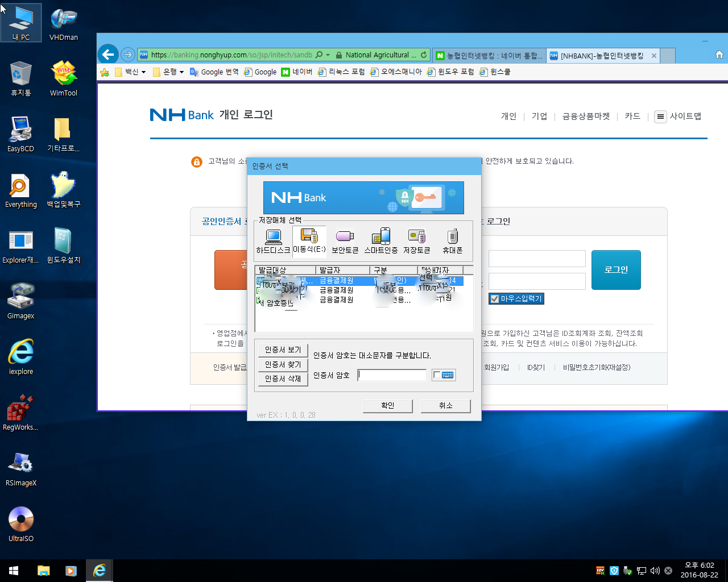The image size is (728, 582).
Task: Click favorites star icon in bookmarks bar
Action: click(x=105, y=72)
